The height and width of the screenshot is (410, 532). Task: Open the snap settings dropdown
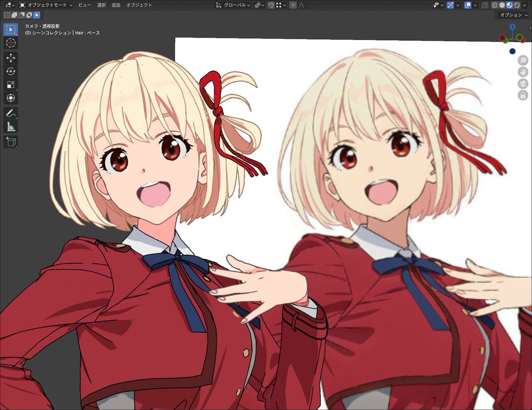(281, 5)
